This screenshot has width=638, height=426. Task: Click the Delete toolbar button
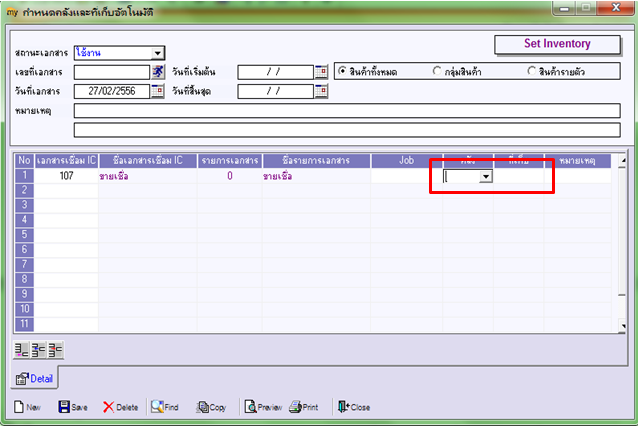point(120,407)
